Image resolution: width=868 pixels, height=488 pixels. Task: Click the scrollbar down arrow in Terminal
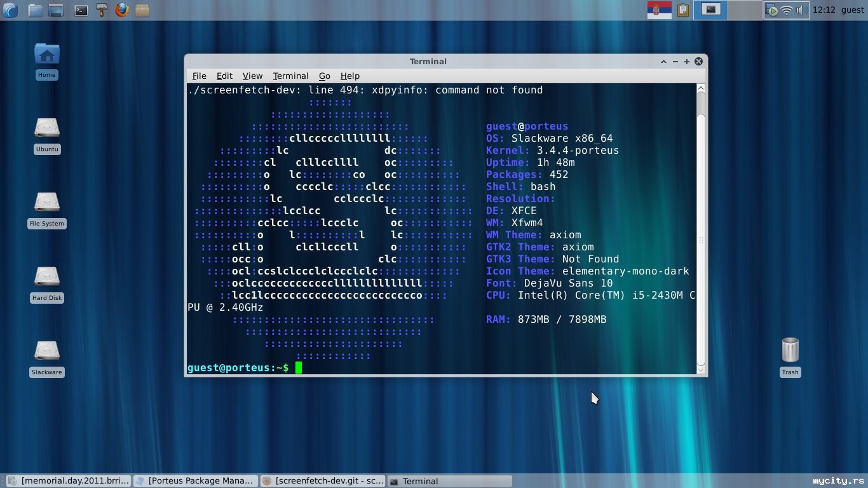pyautogui.click(x=701, y=369)
